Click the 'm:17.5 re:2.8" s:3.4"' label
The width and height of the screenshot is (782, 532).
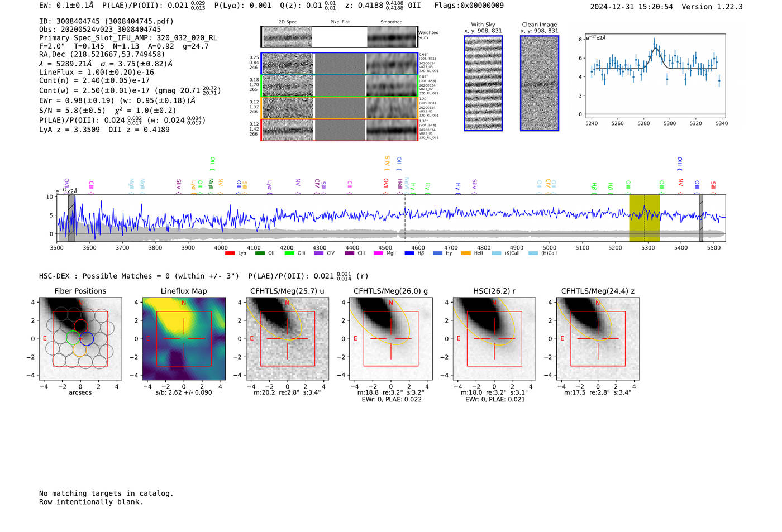[598, 392]
